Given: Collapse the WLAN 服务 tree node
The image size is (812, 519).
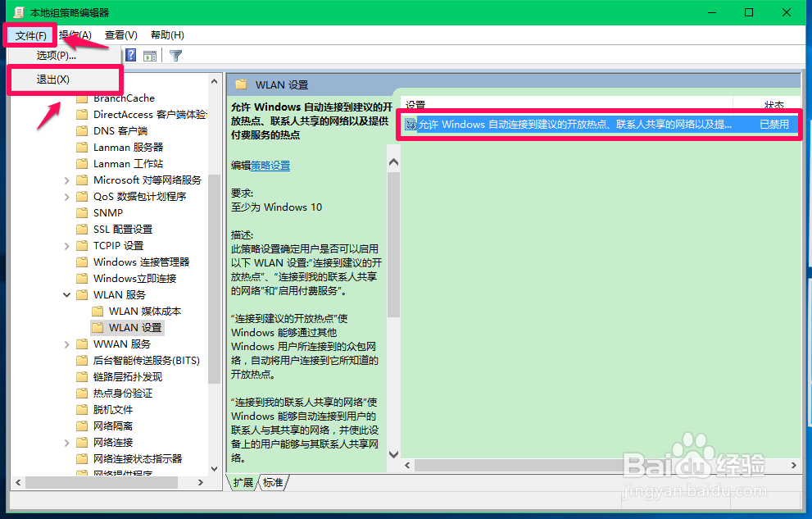Looking at the screenshot, I should coord(66,294).
